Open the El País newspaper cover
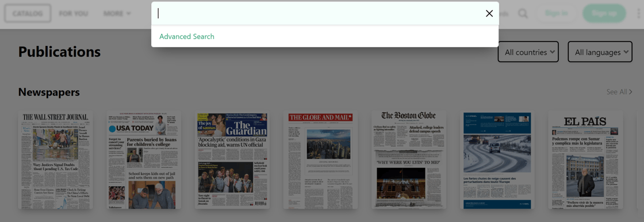 [585, 159]
